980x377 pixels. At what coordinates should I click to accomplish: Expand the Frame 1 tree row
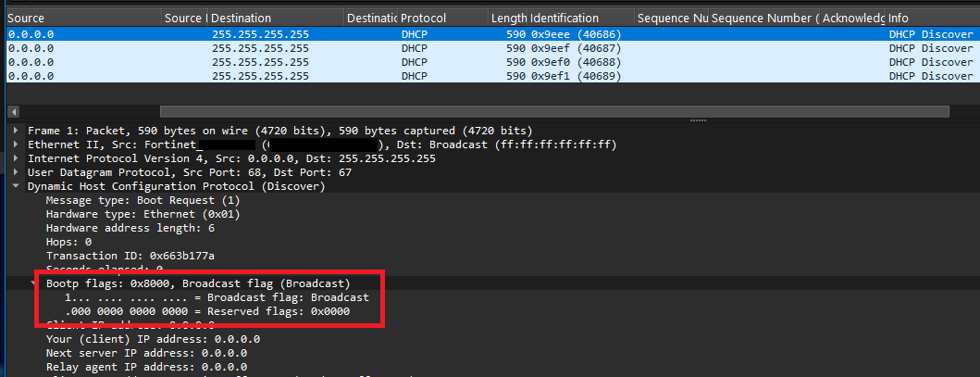[15, 131]
